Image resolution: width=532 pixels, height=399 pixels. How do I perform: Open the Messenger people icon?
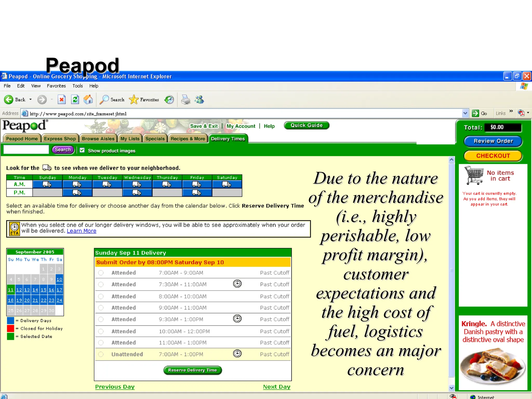click(x=199, y=99)
